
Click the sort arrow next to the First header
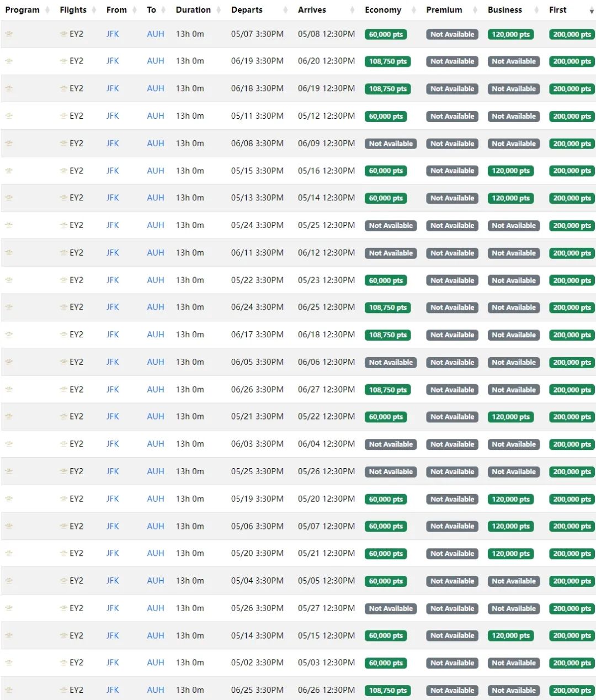point(592,10)
